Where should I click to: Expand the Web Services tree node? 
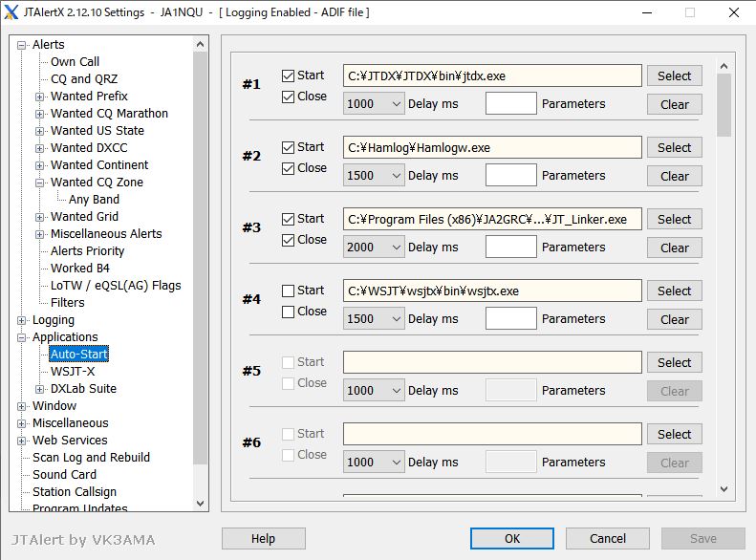[x=22, y=441]
